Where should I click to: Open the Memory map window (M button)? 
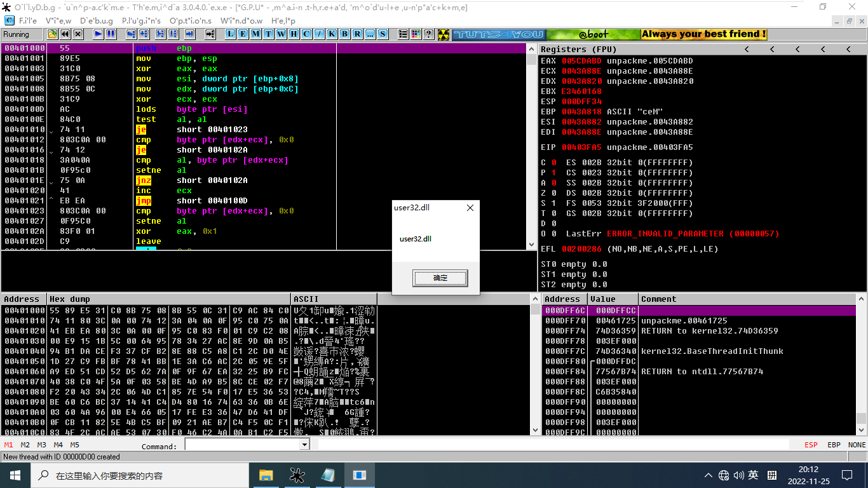click(x=255, y=34)
